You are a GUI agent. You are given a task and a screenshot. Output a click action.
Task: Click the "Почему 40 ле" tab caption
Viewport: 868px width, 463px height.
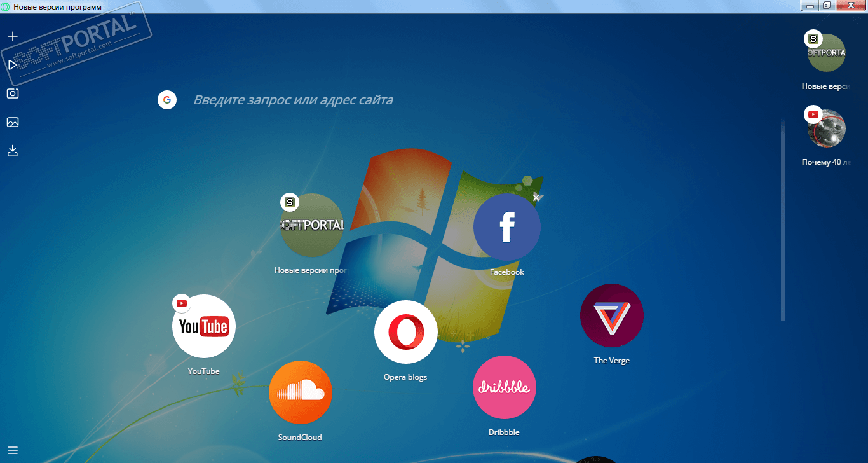[826, 162]
